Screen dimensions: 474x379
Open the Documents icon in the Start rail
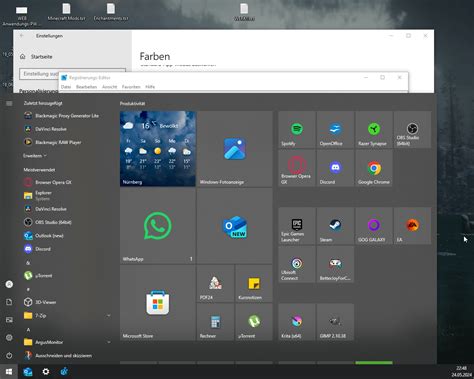tap(9, 302)
